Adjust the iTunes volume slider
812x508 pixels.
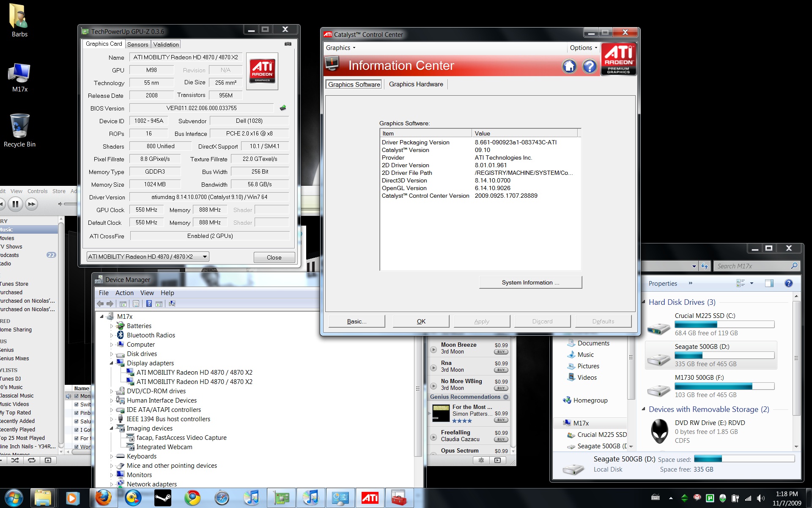[x=71, y=204]
